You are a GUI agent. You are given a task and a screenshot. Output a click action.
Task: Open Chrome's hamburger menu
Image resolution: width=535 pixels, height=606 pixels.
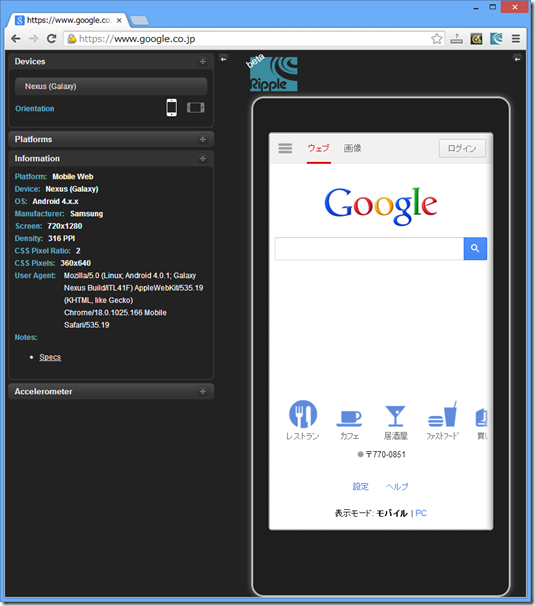(x=516, y=39)
